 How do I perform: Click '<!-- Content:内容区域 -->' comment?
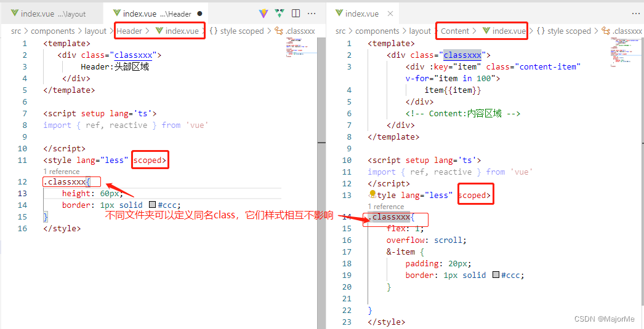coord(463,113)
